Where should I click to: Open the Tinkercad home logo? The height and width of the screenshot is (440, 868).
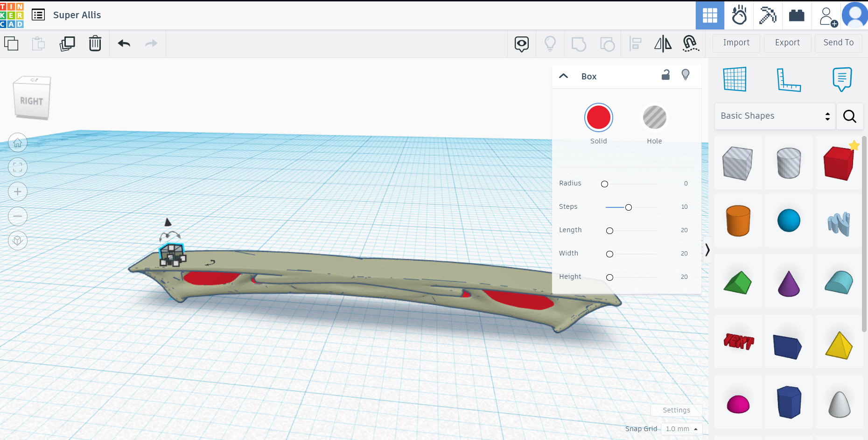click(x=12, y=15)
